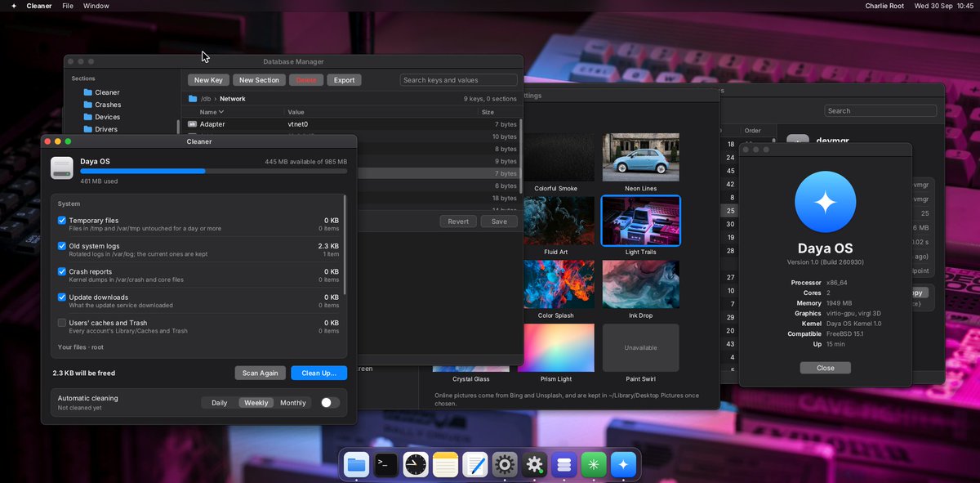Viewport: 980px width, 483px height.
Task: Launch Terminal from the dock
Action: coord(385,464)
